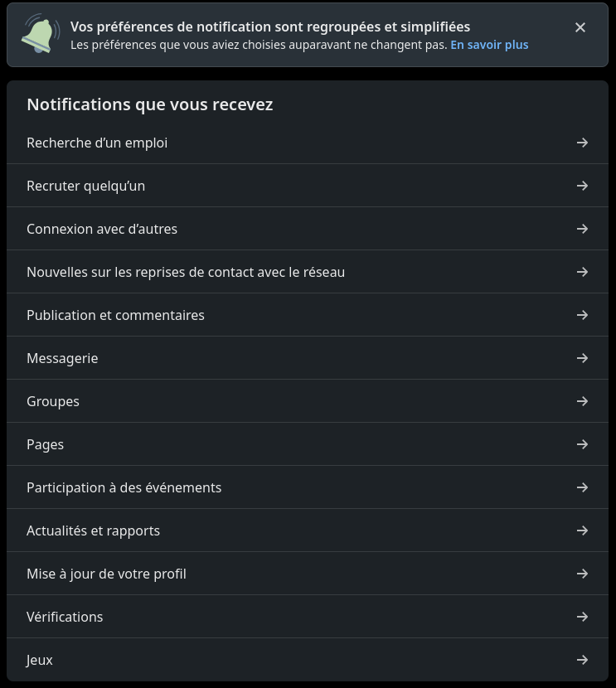616x688 pixels.
Task: Open the Recherche d'un emploi category
Action: [x=308, y=143]
